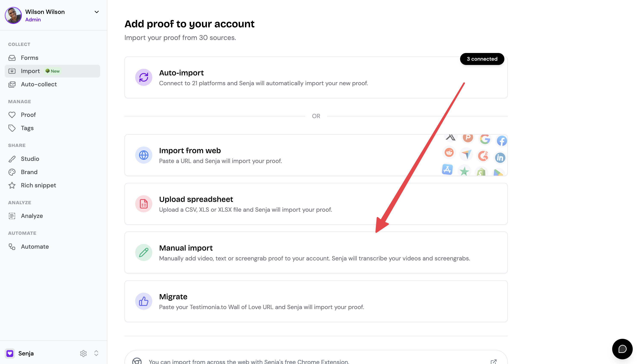The image size is (637, 364).
Task: Select Import in the sidebar
Action: click(x=52, y=71)
